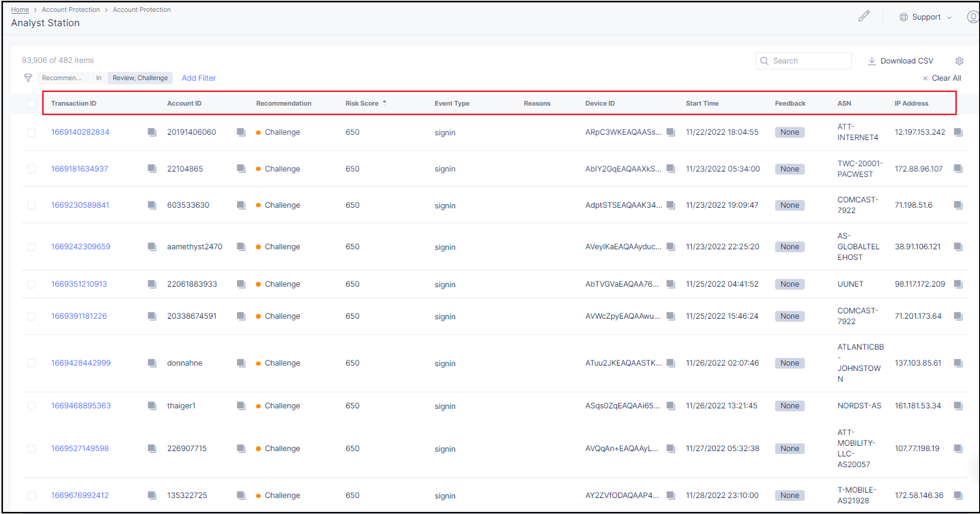980x514 pixels.
Task: Copy transaction ID 1669140282834
Action: tap(152, 132)
